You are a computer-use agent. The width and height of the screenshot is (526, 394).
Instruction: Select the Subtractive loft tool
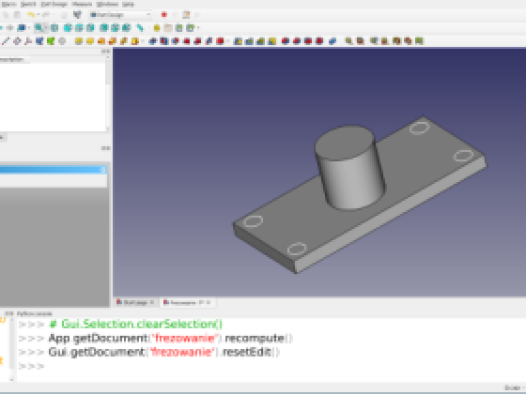(x=187, y=41)
